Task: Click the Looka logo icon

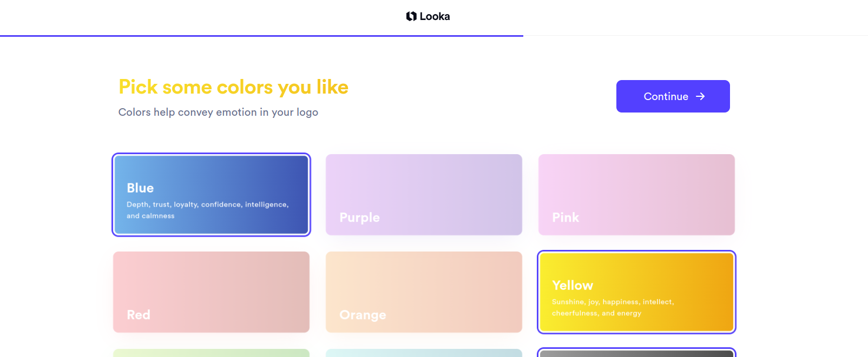Action: (411, 16)
